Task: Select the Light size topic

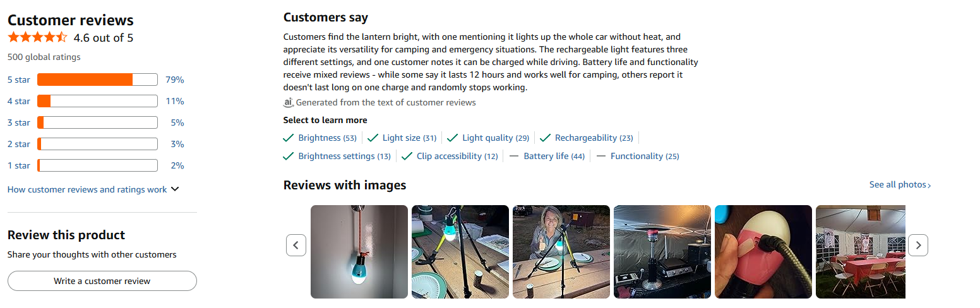Action: 401,138
